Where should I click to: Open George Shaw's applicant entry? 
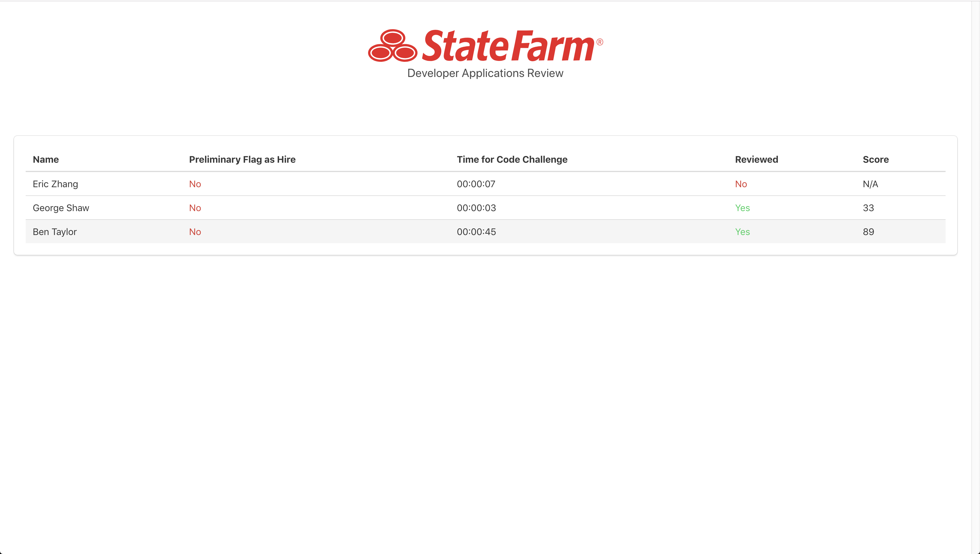(61, 208)
